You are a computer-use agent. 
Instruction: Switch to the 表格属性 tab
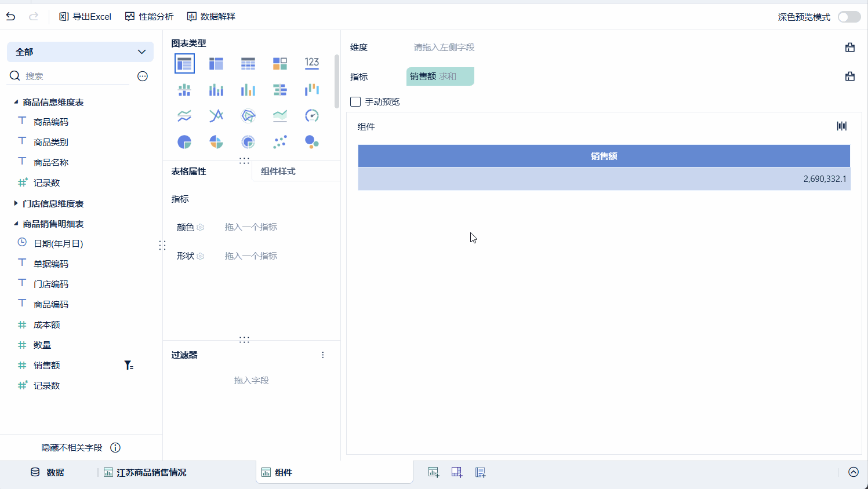point(188,171)
